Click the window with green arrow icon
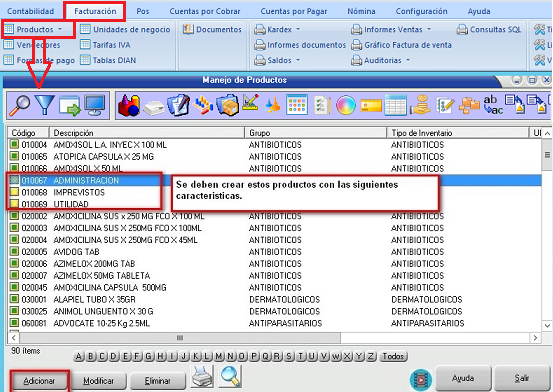The height and width of the screenshot is (392, 553). pos(69,105)
